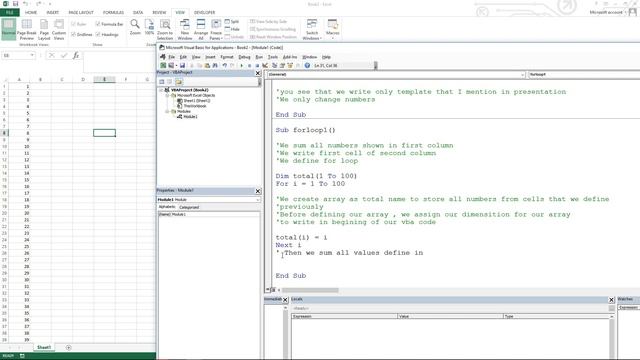Image resolution: width=640 pixels, height=360 pixels.
Task: Switch to Page Break Preview view
Action: (27, 29)
